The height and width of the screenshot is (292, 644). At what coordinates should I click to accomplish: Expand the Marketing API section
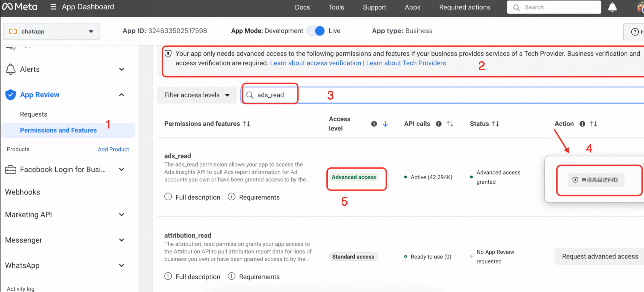[121, 215]
